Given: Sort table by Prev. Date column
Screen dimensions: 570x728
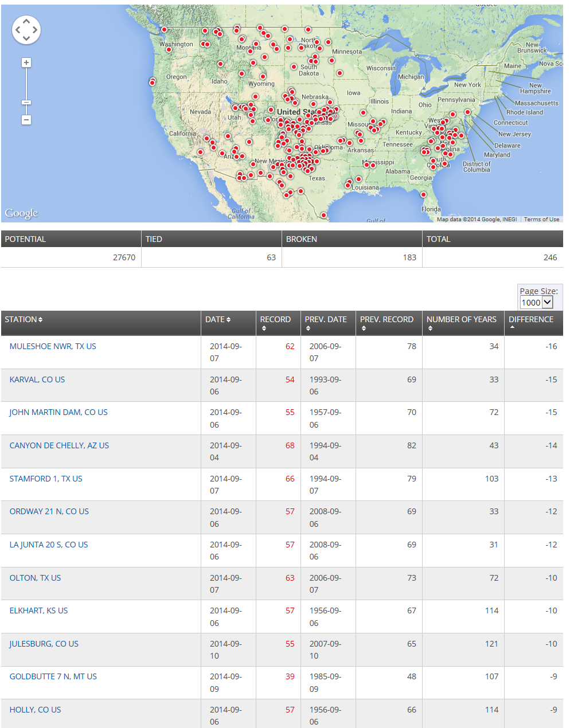Looking at the screenshot, I should coord(326,323).
